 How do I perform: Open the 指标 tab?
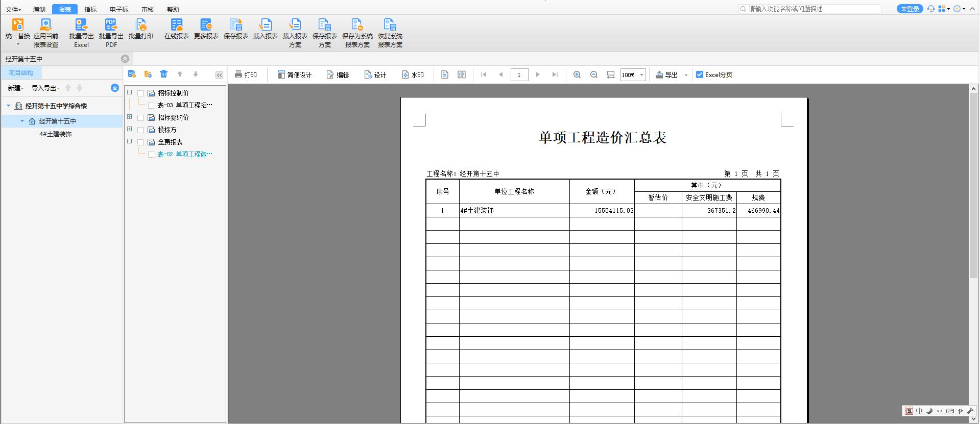[x=90, y=9]
